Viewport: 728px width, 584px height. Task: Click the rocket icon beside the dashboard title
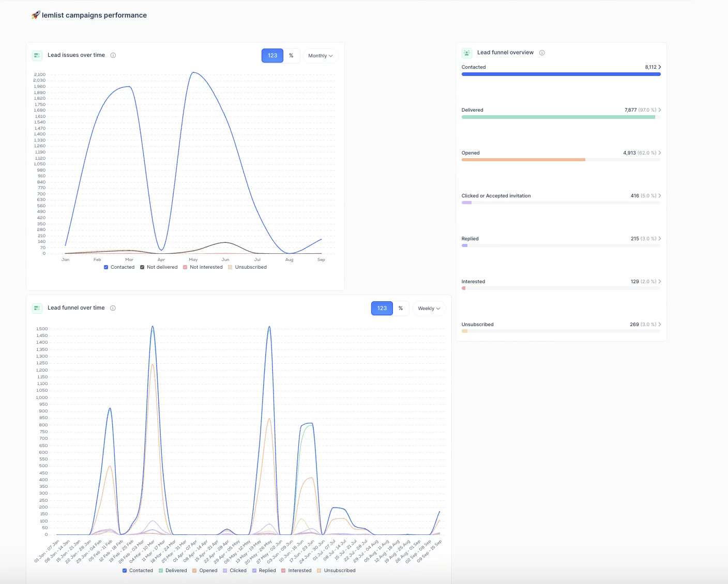click(x=36, y=15)
